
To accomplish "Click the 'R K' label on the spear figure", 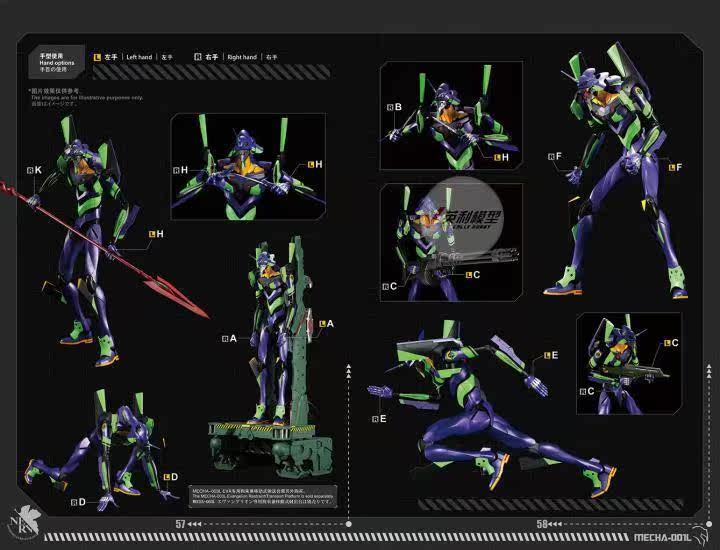I will coord(34,170).
